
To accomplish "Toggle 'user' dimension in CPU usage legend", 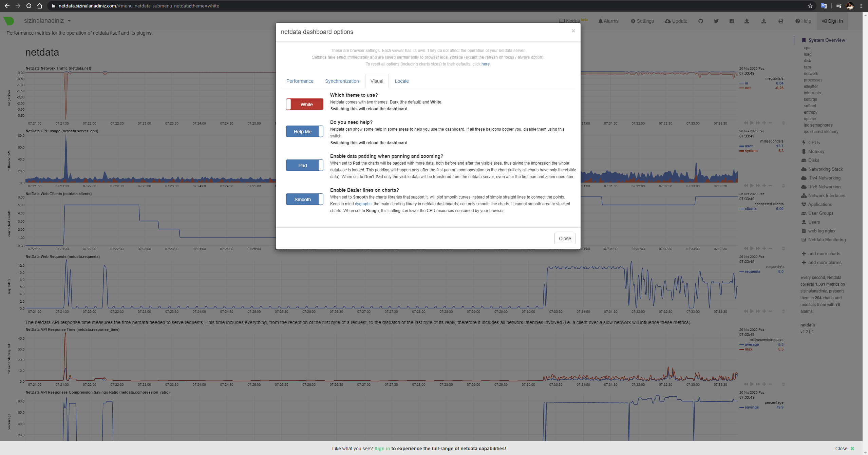I will point(748,146).
